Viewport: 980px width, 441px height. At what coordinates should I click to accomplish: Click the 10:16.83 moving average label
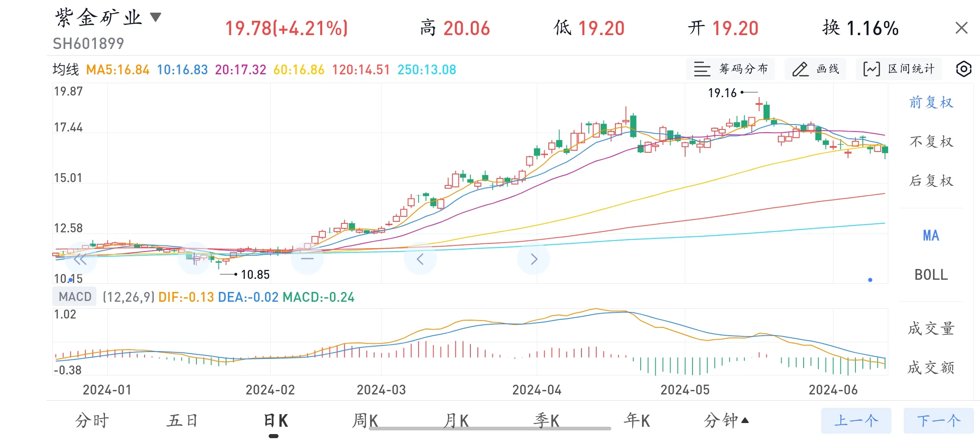click(x=183, y=70)
